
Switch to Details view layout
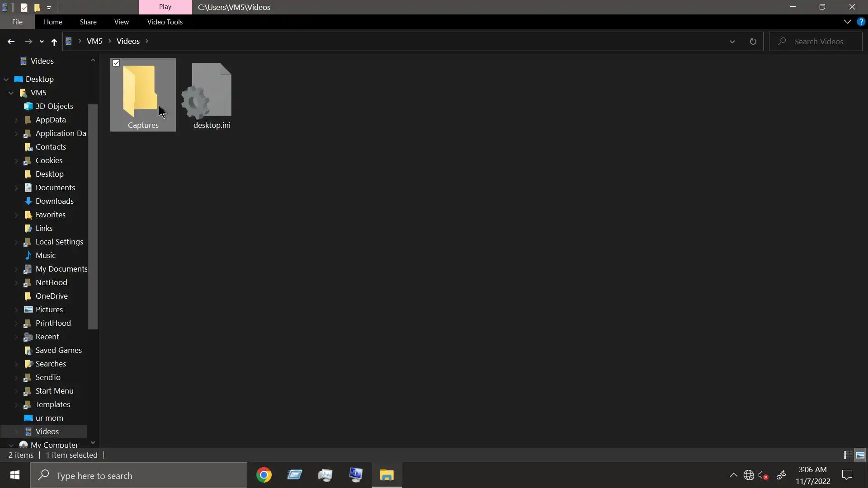coord(848,455)
